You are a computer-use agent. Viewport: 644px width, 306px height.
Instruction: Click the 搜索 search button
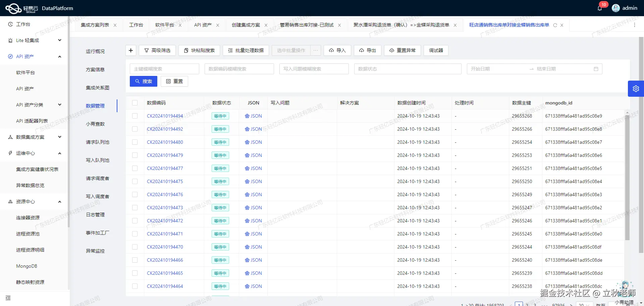pyautogui.click(x=143, y=81)
